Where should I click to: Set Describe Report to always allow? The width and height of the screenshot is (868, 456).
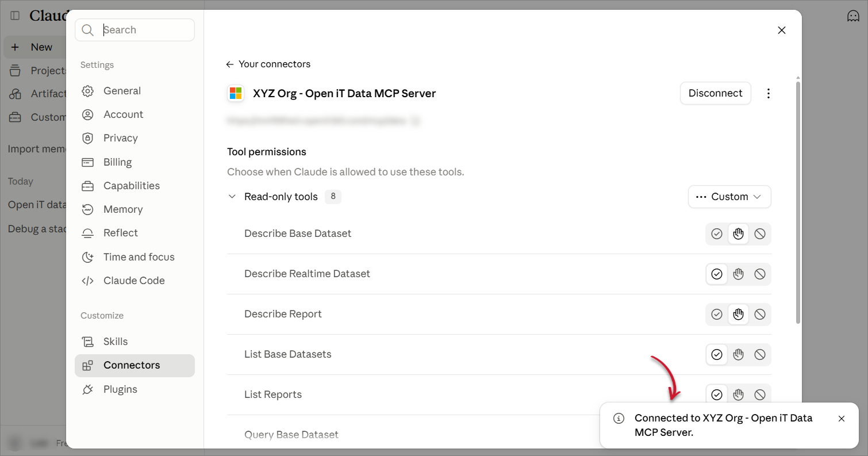717,315
